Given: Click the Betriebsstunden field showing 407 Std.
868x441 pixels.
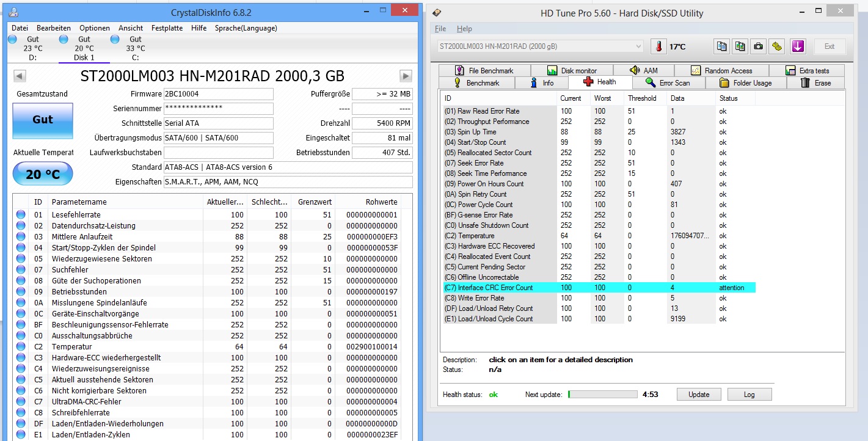Looking at the screenshot, I should coord(382,153).
